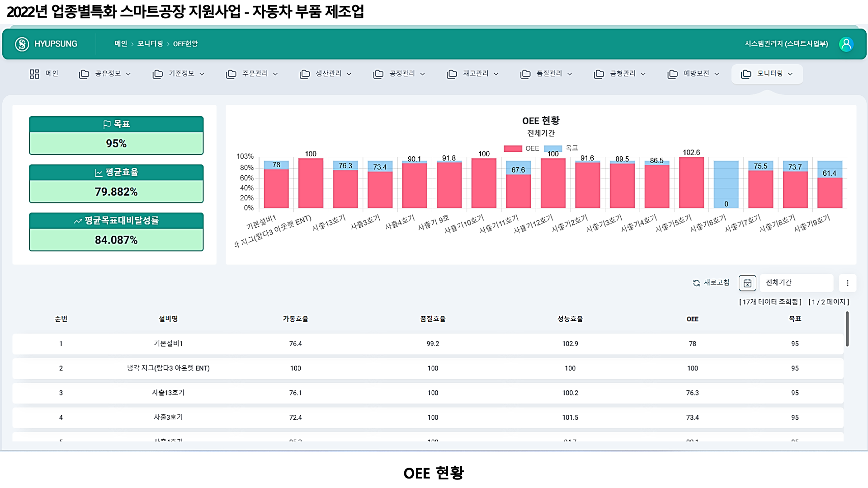Screen dimensions: 868x488
Task: Click the 예방보전 folder icon
Action: [x=673, y=74]
